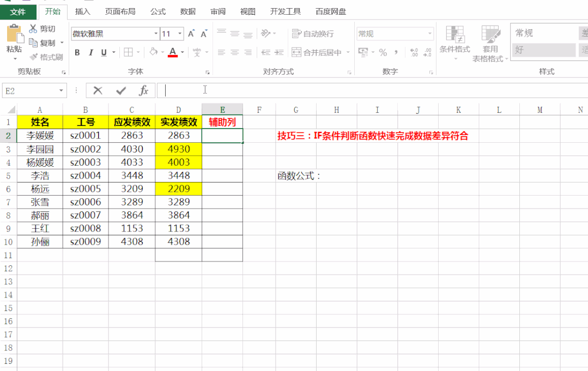588x371 pixels.
Task: Expand merge and center options arrow
Action: click(348, 52)
